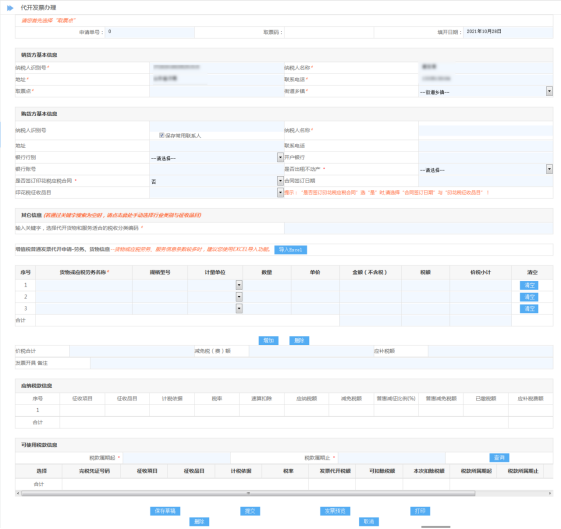Image resolution: width=561 pixels, height=529 pixels.
Task: Toggle the 保存常用联系人 checkbox
Action: (x=161, y=135)
